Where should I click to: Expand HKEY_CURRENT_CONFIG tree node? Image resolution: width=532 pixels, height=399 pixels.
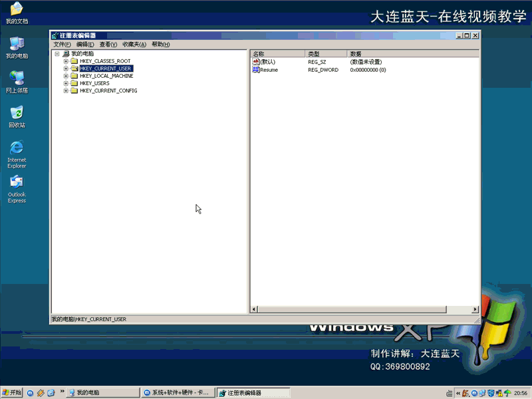(66, 90)
